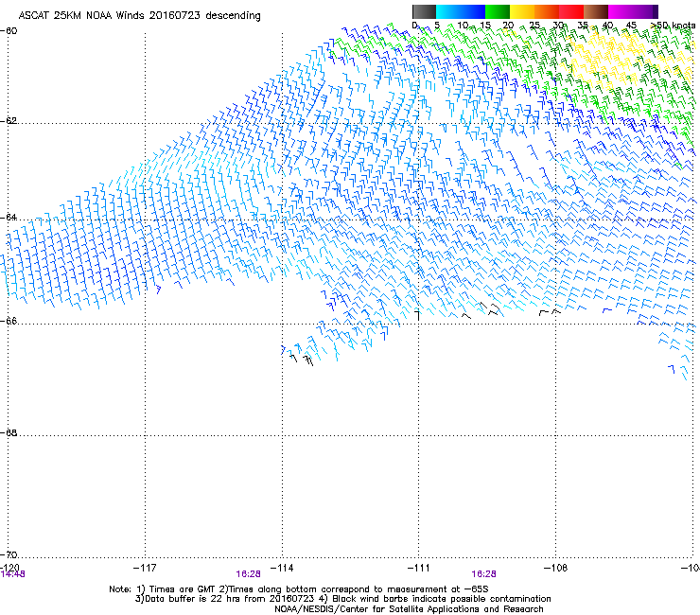Click the red 30–35 knot legend color

(571, 11)
